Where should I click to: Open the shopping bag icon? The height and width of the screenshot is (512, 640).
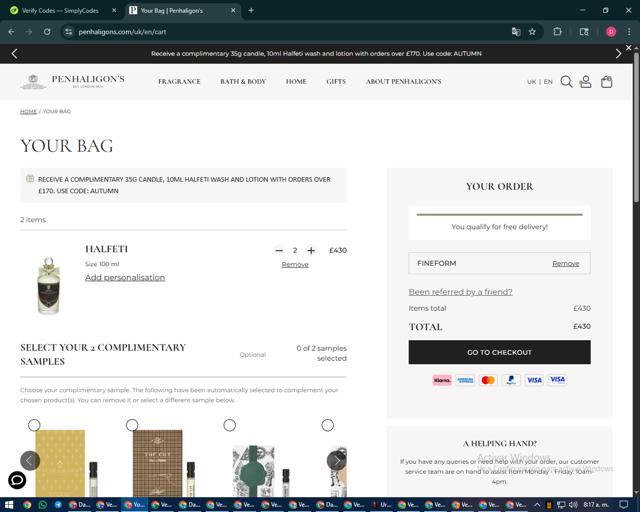click(607, 82)
